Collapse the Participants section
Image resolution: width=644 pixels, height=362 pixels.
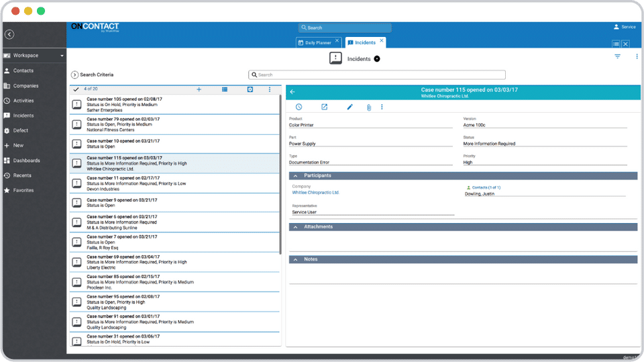point(295,176)
